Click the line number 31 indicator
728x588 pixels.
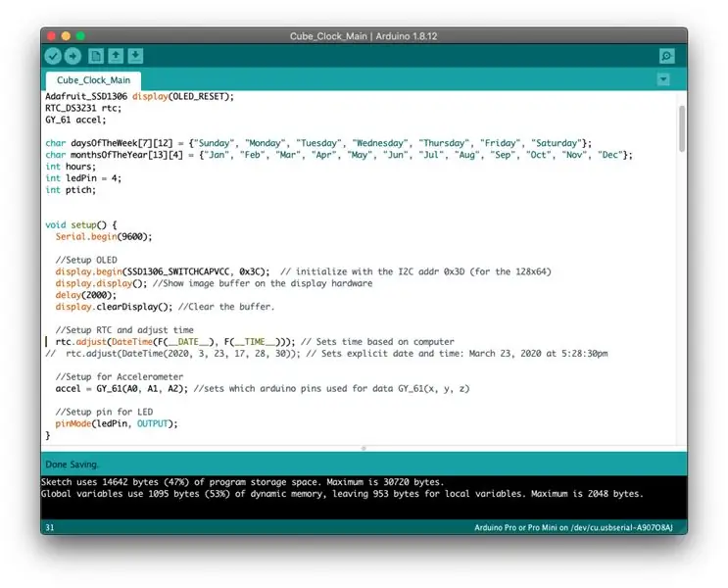50,527
